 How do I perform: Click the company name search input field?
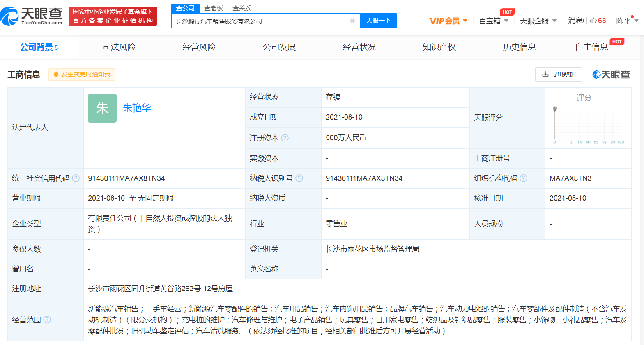point(261,21)
